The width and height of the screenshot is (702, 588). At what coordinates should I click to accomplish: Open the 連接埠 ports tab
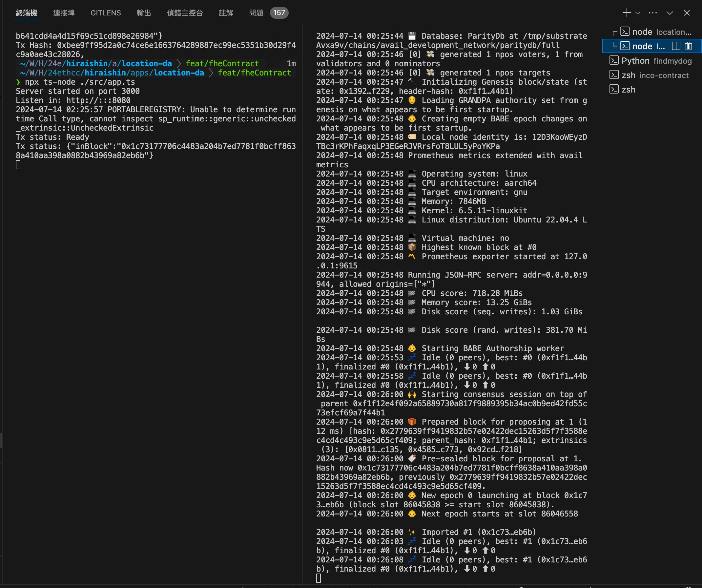click(64, 13)
